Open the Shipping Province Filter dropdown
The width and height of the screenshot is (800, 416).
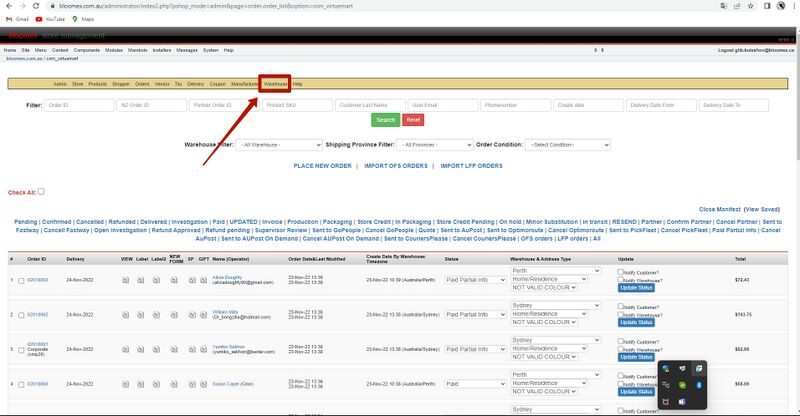pos(435,145)
